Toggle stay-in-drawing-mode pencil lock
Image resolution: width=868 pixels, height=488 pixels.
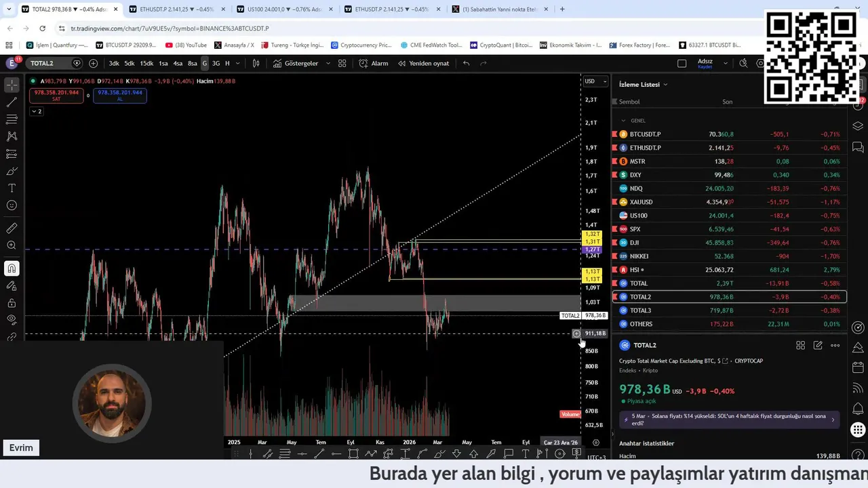coord(12,285)
